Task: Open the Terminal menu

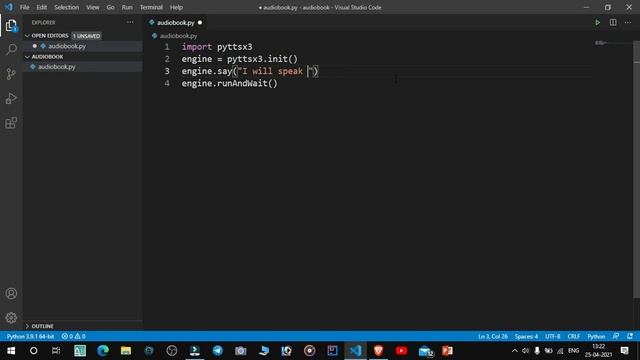Action: pos(151,7)
